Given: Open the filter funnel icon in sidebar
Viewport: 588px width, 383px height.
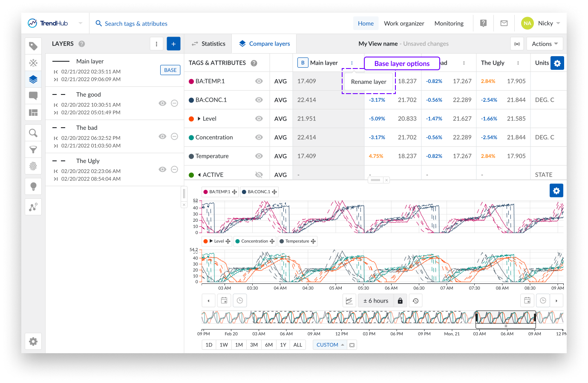Looking at the screenshot, I should tap(33, 149).
